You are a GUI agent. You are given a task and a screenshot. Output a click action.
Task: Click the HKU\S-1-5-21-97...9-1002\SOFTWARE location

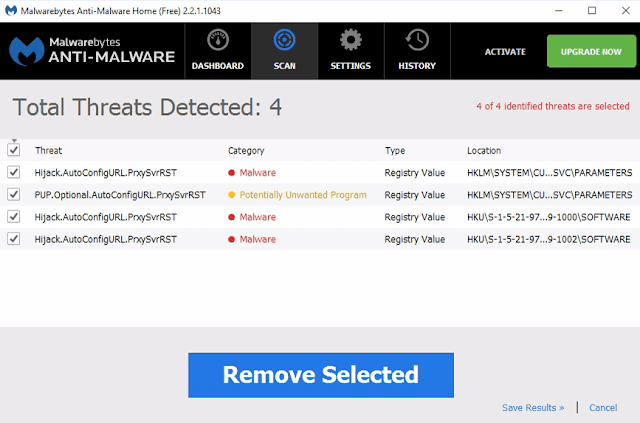[549, 239]
